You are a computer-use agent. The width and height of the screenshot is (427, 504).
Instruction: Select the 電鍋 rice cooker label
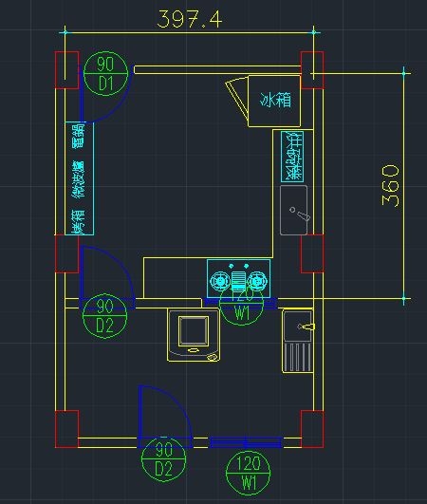(x=79, y=136)
